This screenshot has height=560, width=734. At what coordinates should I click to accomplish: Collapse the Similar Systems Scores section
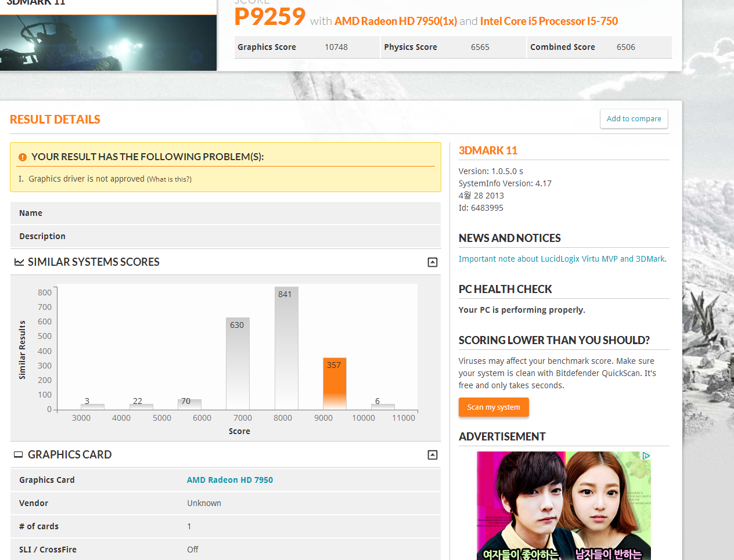coord(433,262)
